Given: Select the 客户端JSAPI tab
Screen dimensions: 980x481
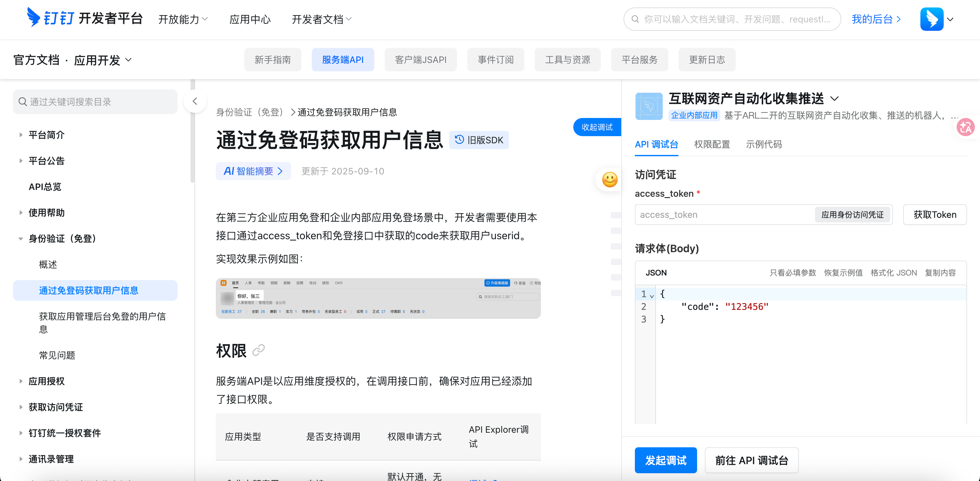Looking at the screenshot, I should tap(420, 60).
